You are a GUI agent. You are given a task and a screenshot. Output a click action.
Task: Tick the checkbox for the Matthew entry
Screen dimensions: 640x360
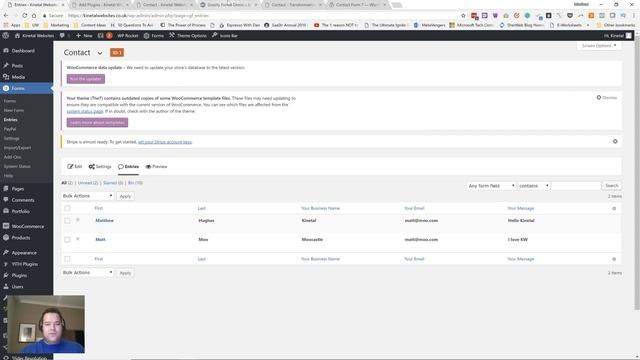click(67, 220)
